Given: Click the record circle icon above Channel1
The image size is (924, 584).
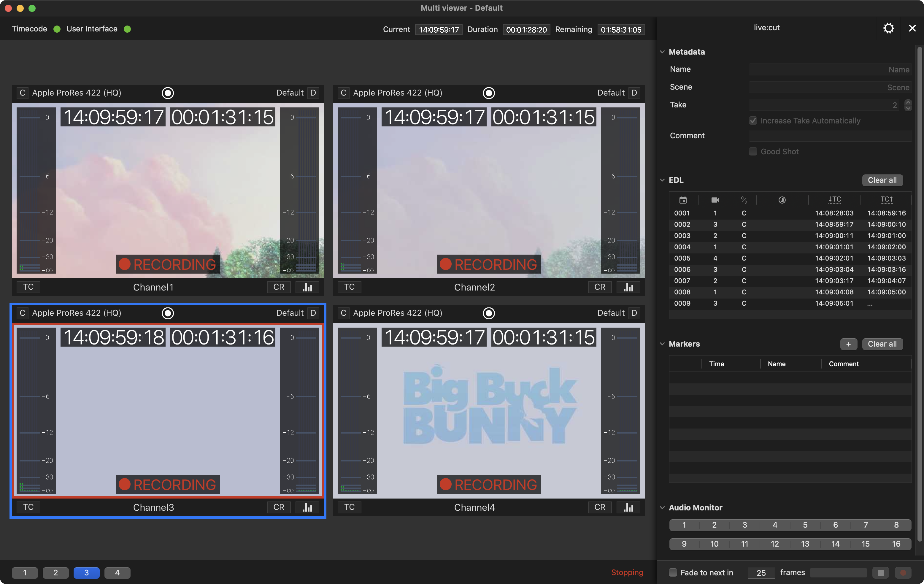Looking at the screenshot, I should click(x=168, y=93).
